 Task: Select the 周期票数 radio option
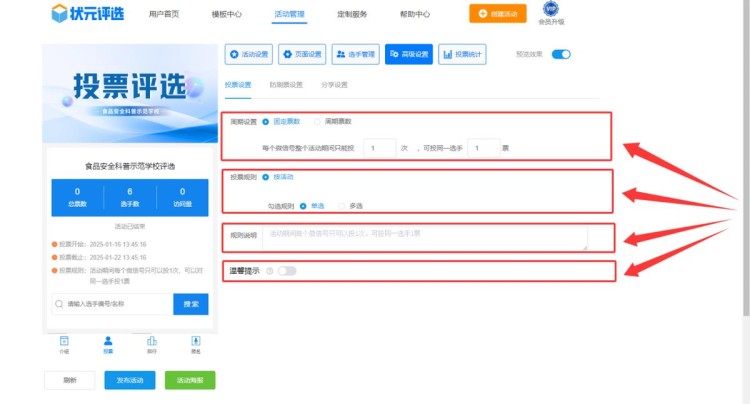(x=318, y=122)
